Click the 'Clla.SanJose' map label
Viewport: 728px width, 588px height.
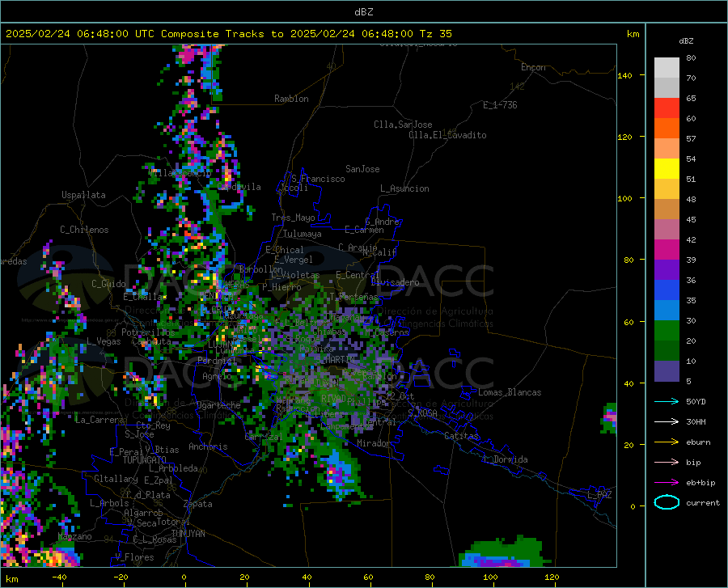[x=403, y=125]
